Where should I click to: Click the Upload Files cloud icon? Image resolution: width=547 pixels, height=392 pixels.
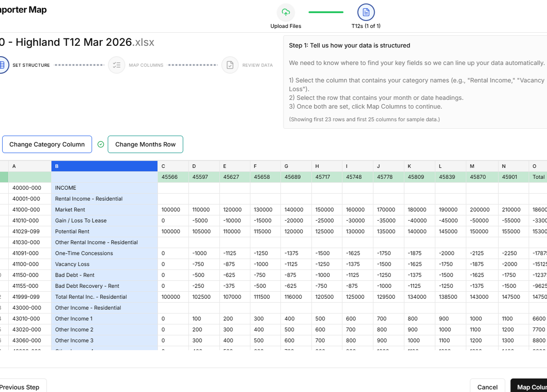pyautogui.click(x=286, y=12)
